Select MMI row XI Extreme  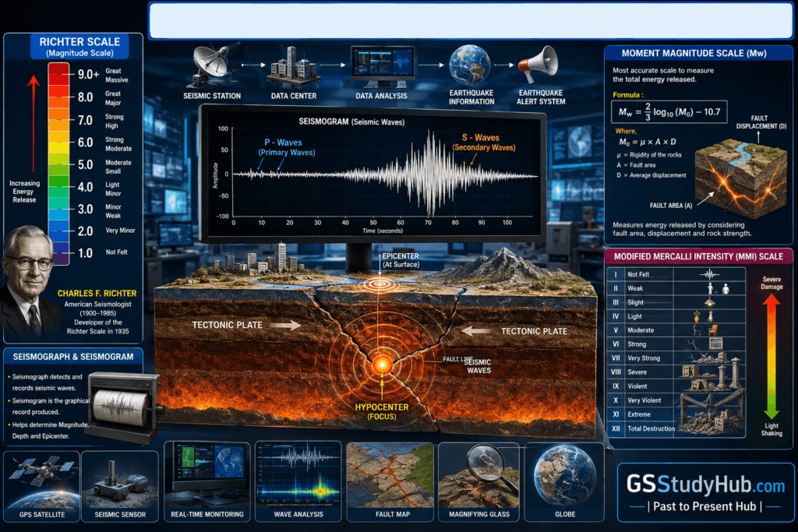pyautogui.click(x=676, y=414)
